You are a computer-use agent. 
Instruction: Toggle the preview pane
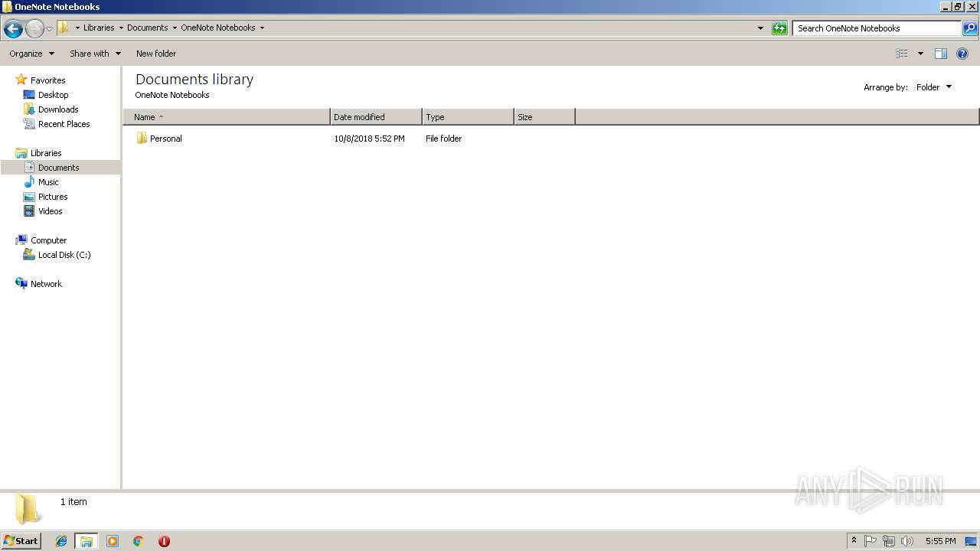(x=941, y=54)
